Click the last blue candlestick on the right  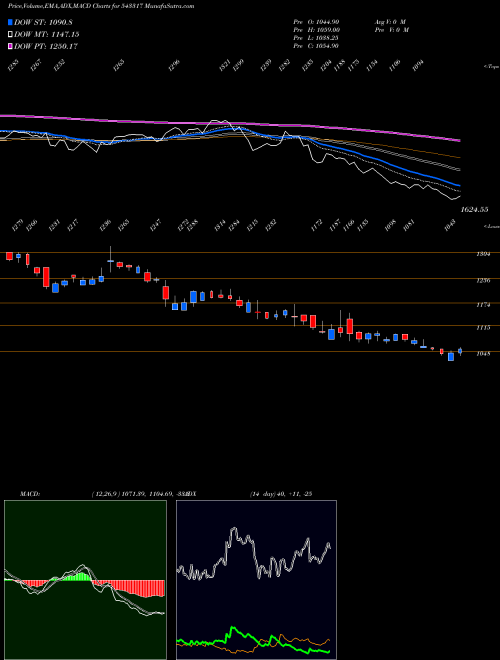coord(460,351)
